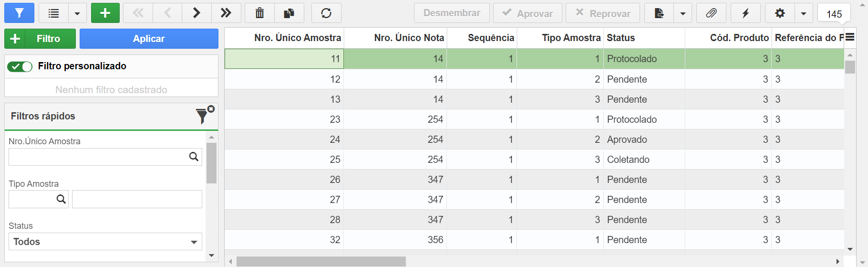Screen dimensions: 868x267
Task: Delete record using trash icon
Action: tap(259, 13)
